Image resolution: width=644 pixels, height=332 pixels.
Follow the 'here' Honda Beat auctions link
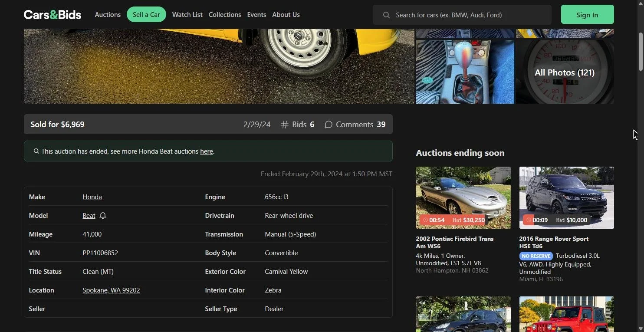click(x=207, y=151)
